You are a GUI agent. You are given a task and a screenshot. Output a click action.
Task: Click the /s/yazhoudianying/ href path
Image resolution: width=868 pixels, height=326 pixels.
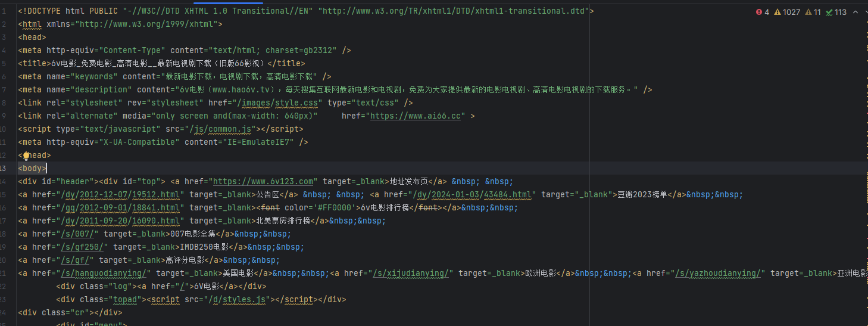[x=718, y=273]
